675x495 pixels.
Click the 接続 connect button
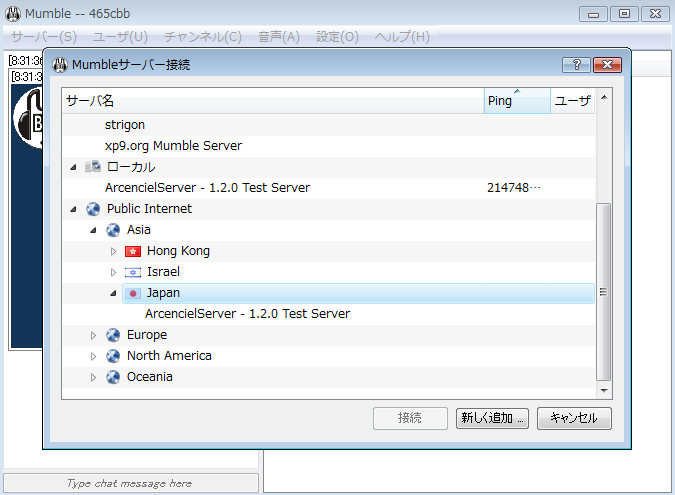[410, 418]
